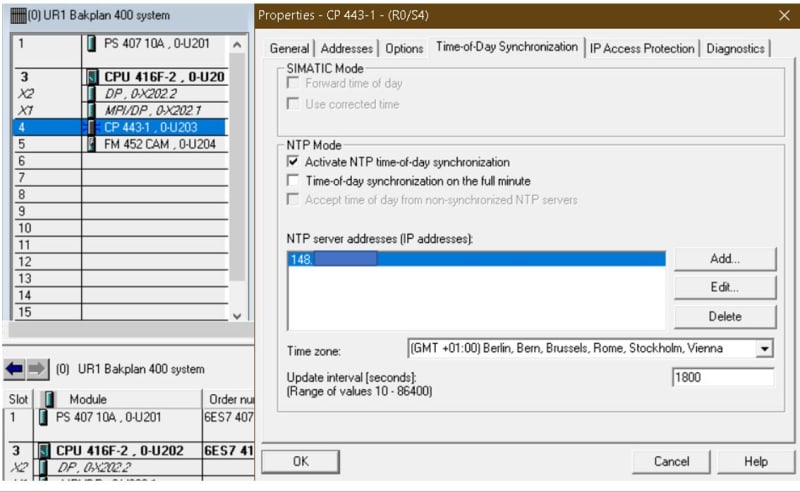Close the Properties CP 443-1 dialog

click(x=784, y=15)
